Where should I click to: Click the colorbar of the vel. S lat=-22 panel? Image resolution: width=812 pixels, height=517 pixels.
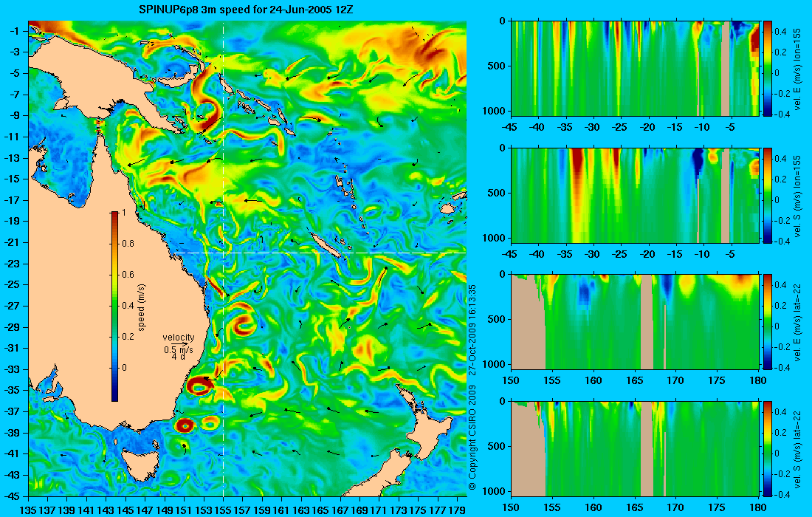768,448
